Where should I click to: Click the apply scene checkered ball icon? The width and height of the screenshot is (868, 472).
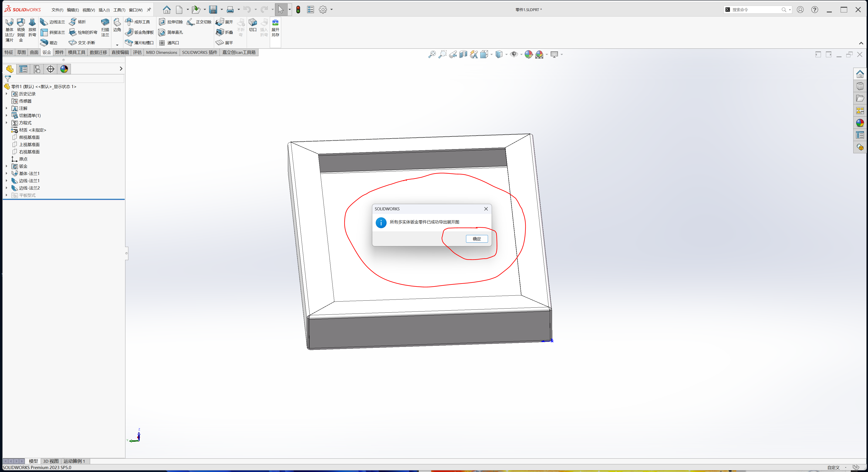coord(539,54)
